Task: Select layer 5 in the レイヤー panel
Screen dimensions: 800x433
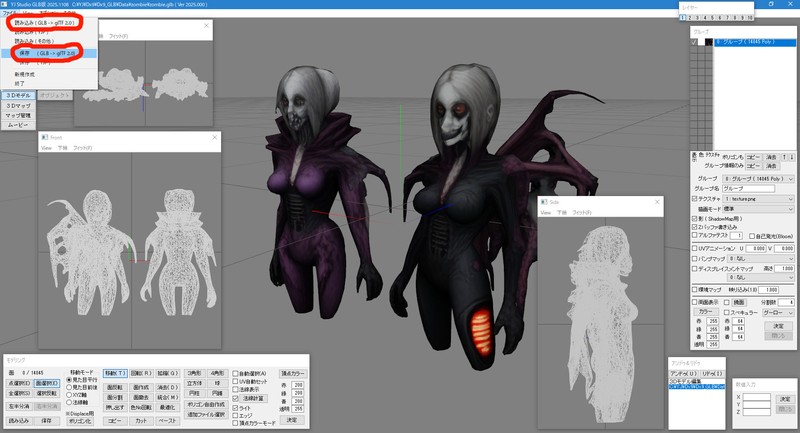Action: coord(713,18)
